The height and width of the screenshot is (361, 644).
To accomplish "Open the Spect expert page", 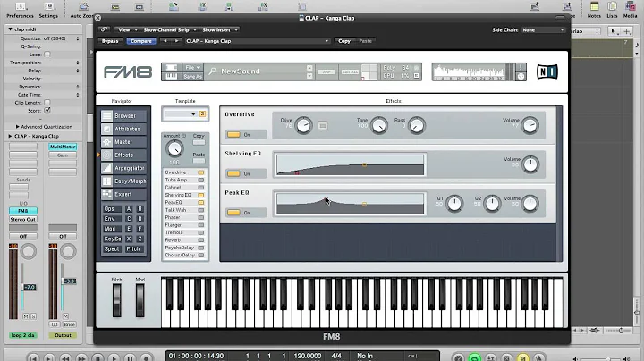I will tap(111, 249).
